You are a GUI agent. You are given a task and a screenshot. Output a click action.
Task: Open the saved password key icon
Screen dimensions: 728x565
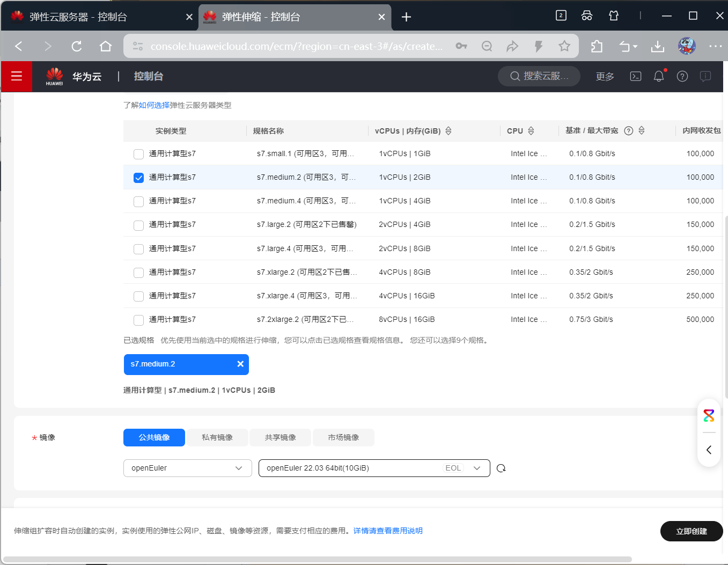(x=461, y=46)
